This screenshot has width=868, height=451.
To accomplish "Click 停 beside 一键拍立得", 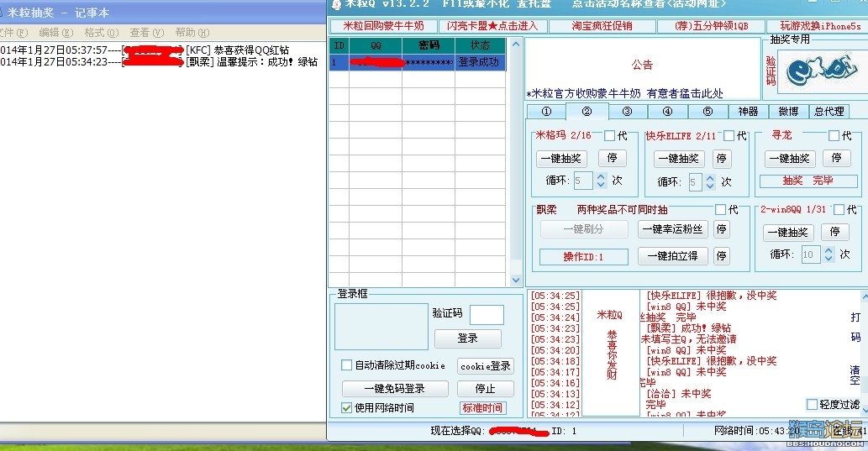I will coord(721,255).
